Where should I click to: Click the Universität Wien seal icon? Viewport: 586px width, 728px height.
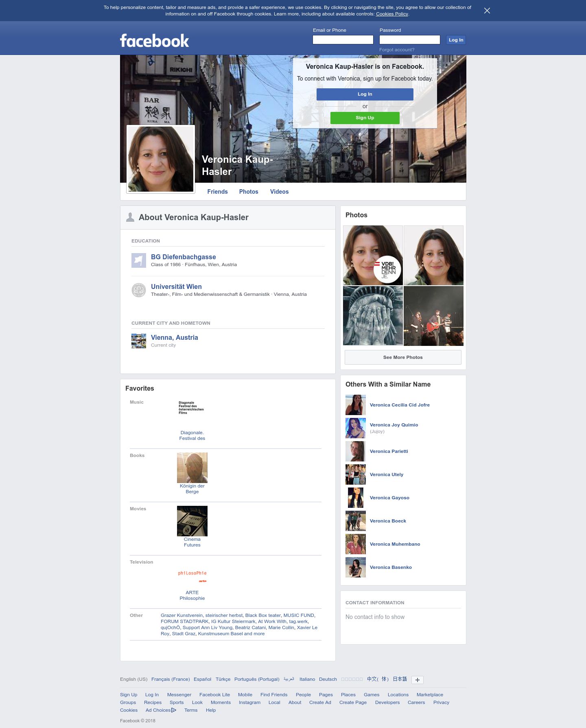[x=139, y=290]
